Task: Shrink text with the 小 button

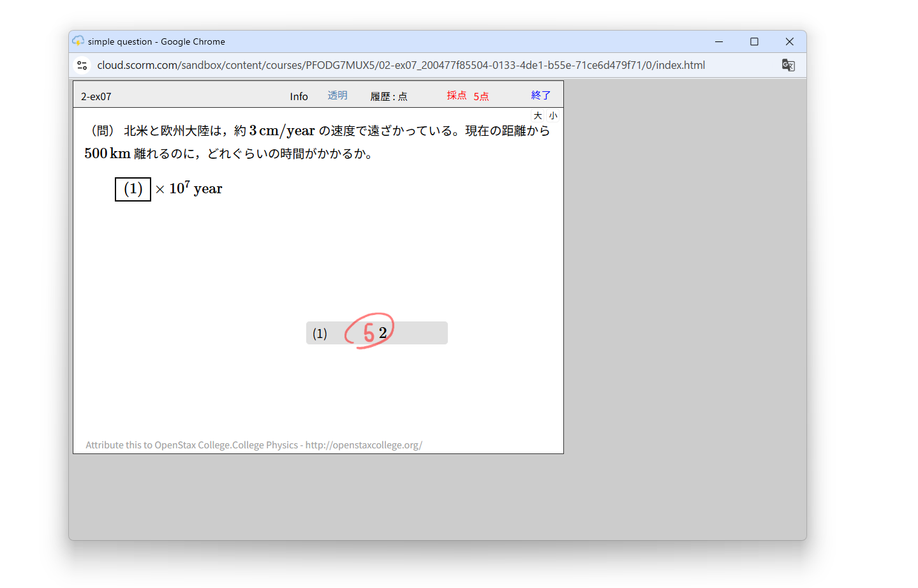Action: [x=553, y=115]
